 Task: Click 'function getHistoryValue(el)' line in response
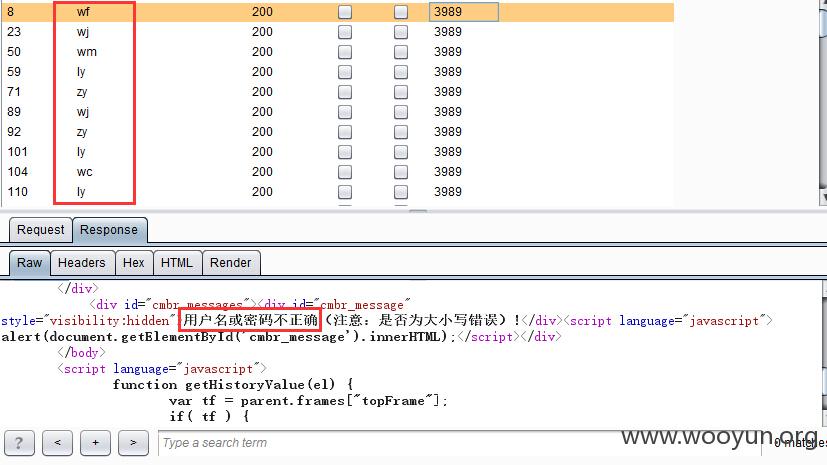[233, 384]
